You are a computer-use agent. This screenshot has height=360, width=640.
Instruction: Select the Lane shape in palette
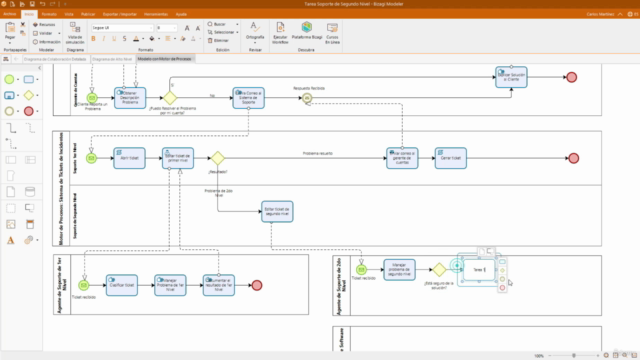[x=30, y=160]
